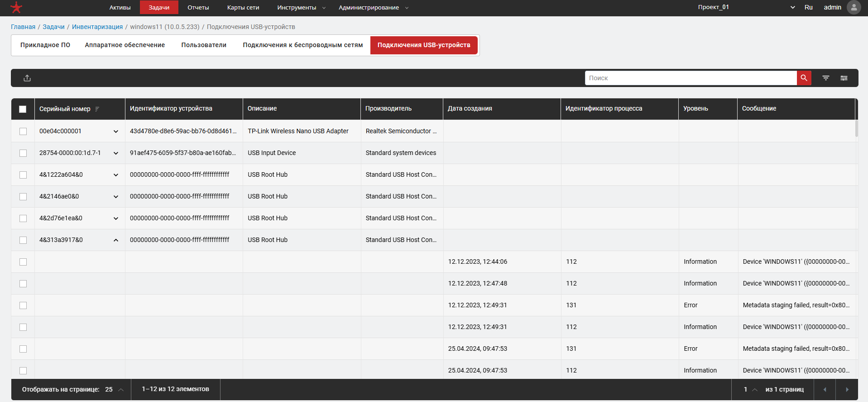The height and width of the screenshot is (402, 868).
Task: Open the items-per-page dropdown showing 25
Action: pyautogui.click(x=114, y=389)
